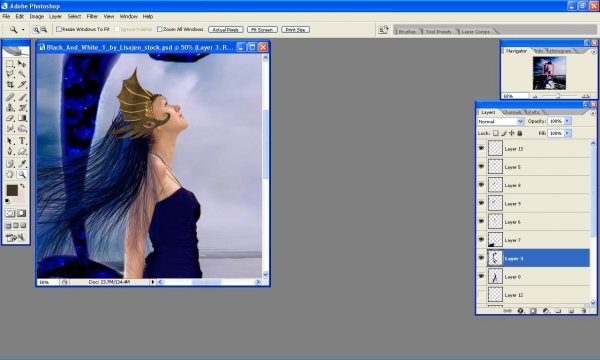This screenshot has height=360, width=600.
Task: Open the Filter menu
Action: click(92, 16)
